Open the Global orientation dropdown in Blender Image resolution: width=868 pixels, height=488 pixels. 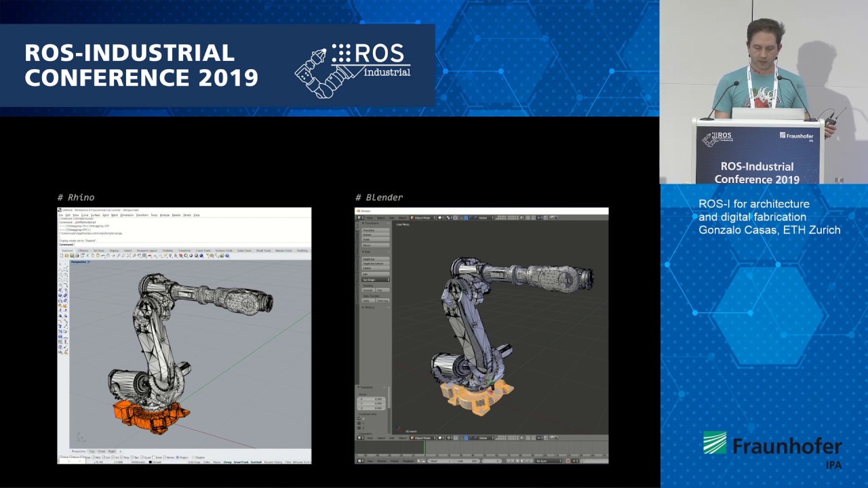click(x=486, y=218)
